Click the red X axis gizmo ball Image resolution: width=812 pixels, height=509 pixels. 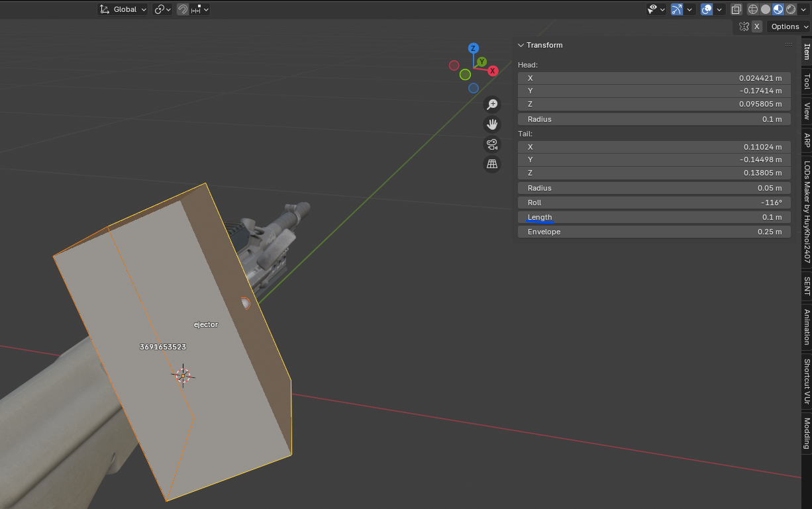click(493, 71)
